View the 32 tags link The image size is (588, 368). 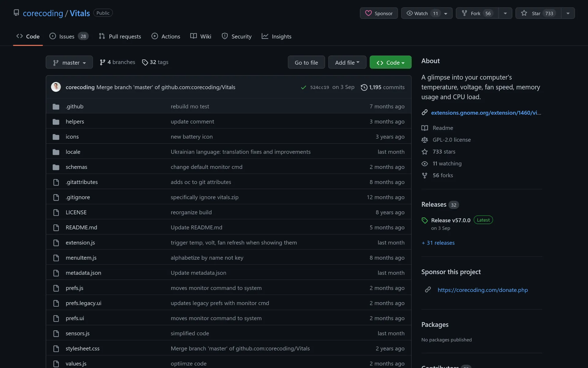155,62
